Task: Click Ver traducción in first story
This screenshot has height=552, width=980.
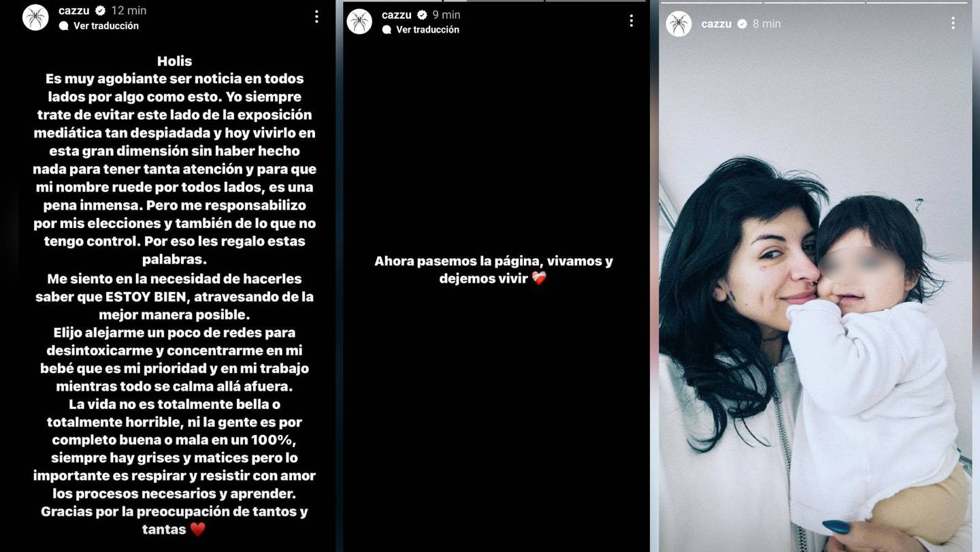Action: point(106,26)
